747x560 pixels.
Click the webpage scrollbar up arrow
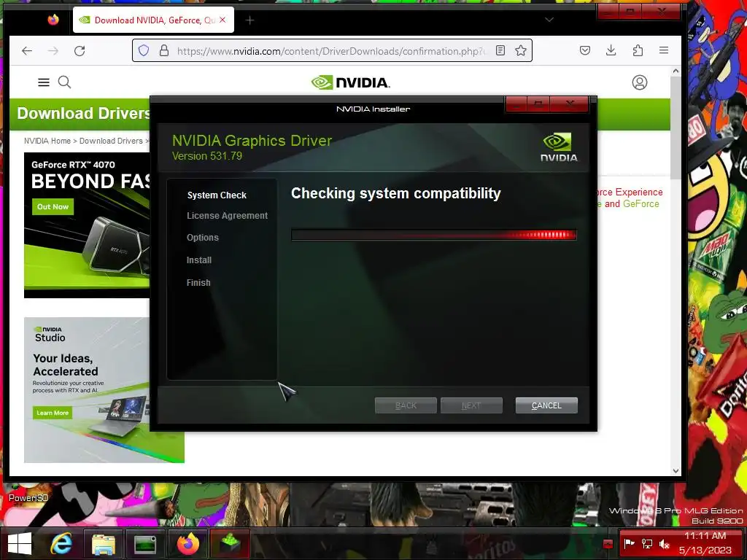point(676,71)
